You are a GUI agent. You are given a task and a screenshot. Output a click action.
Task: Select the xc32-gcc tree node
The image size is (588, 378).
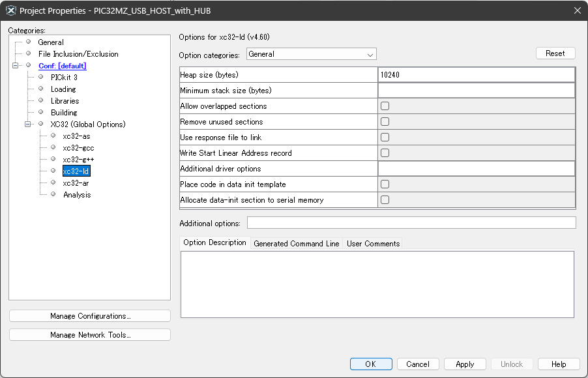coord(78,148)
